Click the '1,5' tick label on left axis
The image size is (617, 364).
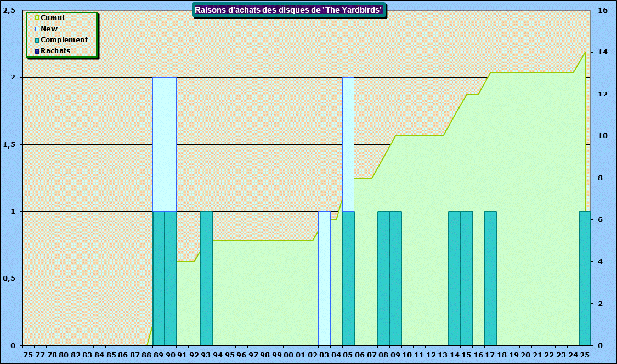[9, 145]
